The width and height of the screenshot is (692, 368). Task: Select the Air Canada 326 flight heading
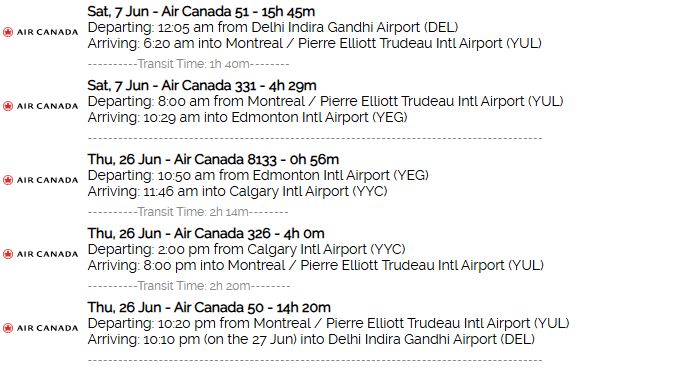pyautogui.click(x=206, y=233)
